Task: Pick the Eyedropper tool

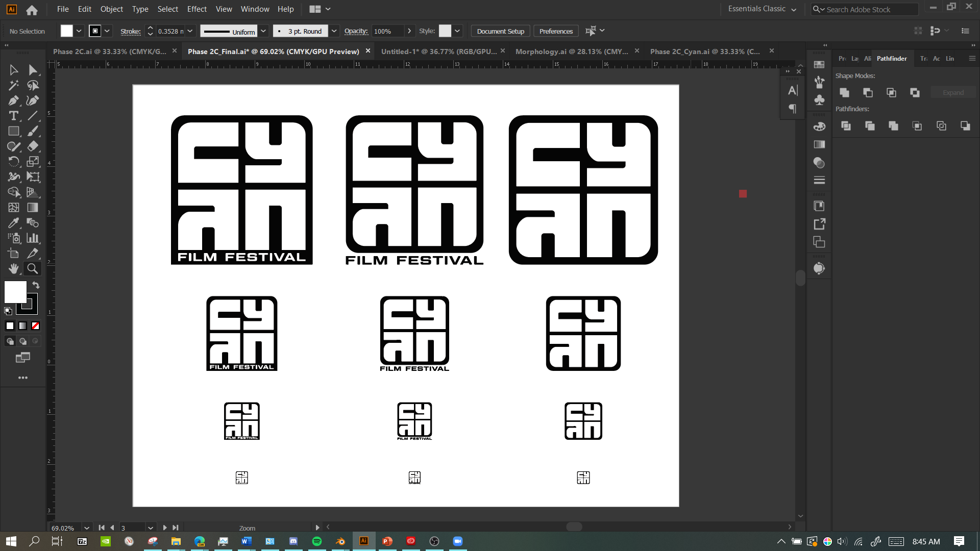Action: 13,223
